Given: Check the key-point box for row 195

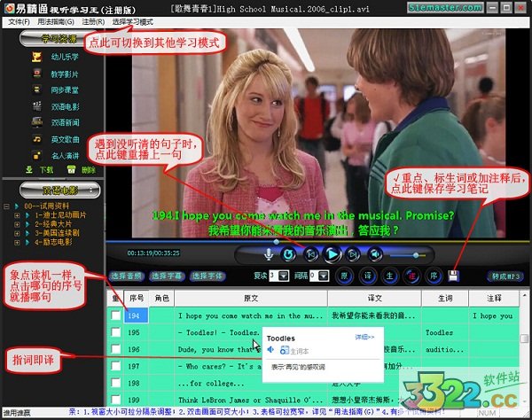Looking at the screenshot, I should click(x=115, y=332).
